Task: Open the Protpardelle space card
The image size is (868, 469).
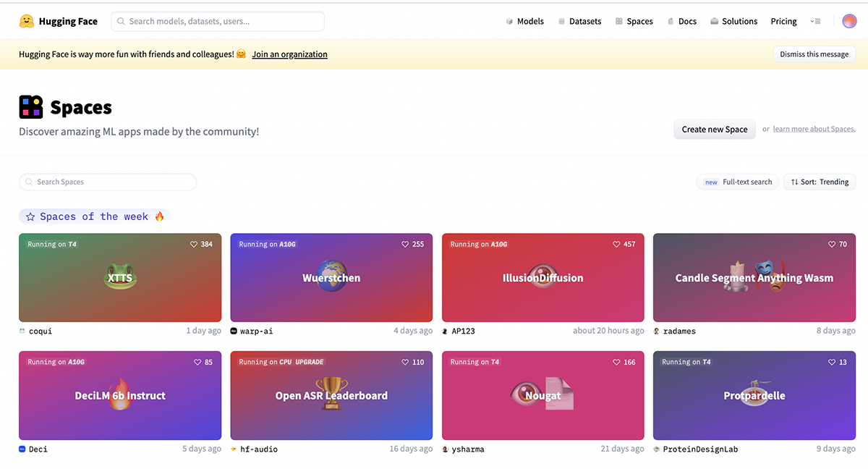Action: tap(754, 395)
